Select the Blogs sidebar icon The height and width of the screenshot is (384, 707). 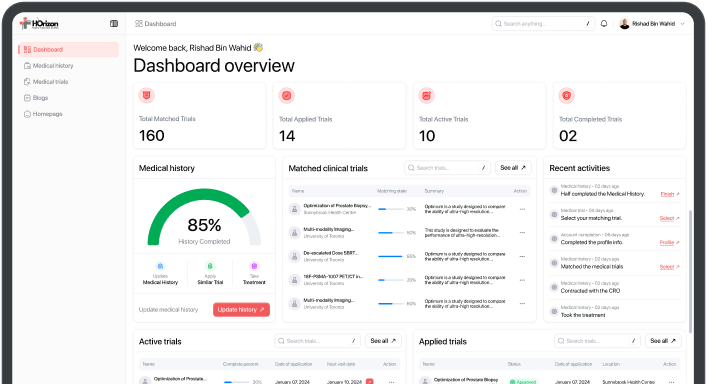[27, 98]
